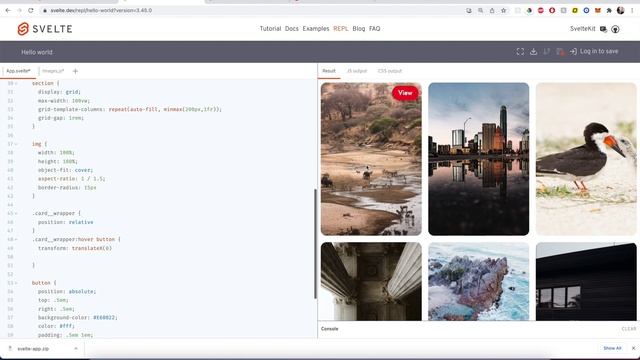Toggle fullscreen editor mode icon
This screenshot has width=640, height=360.
(x=520, y=51)
